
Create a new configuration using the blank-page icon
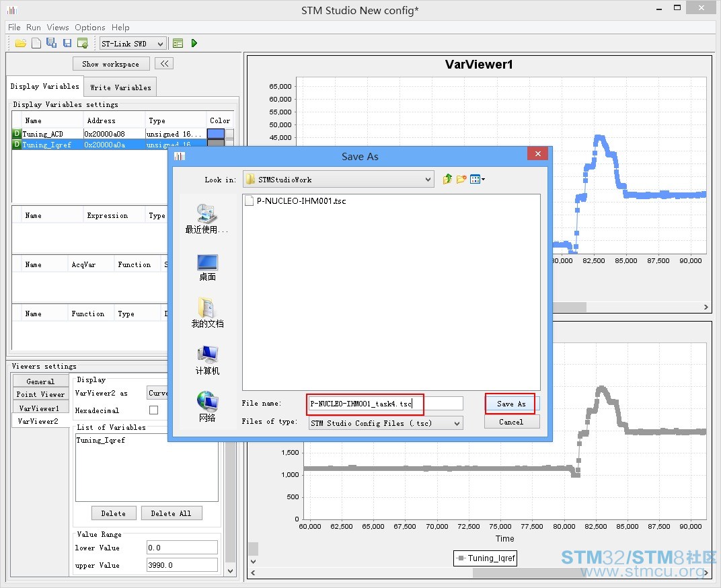click(36, 43)
